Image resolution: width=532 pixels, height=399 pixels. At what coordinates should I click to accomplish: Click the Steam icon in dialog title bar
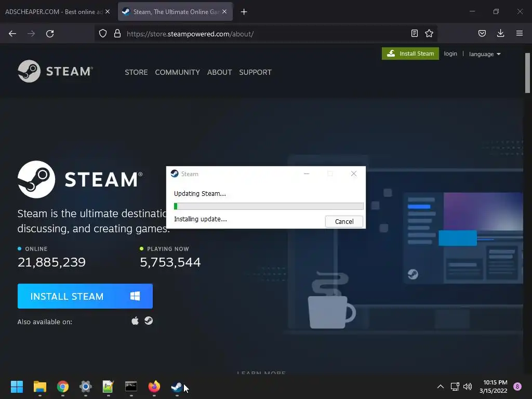pos(175,174)
